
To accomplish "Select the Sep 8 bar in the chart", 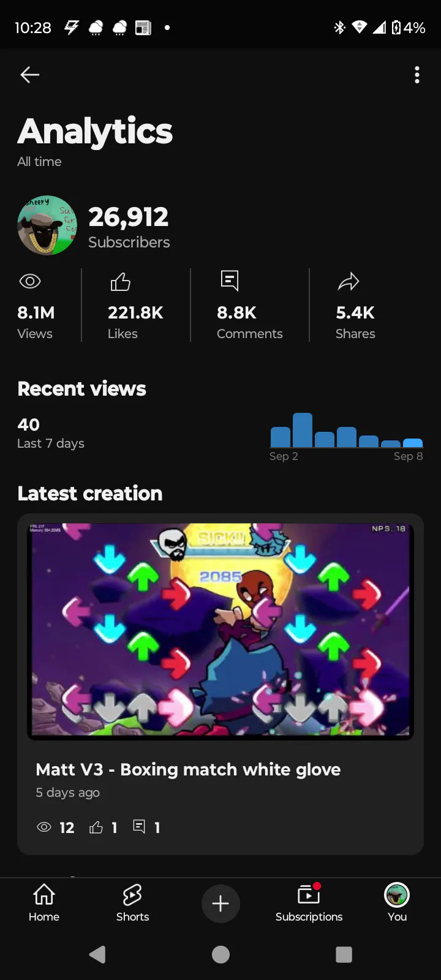I will (413, 443).
